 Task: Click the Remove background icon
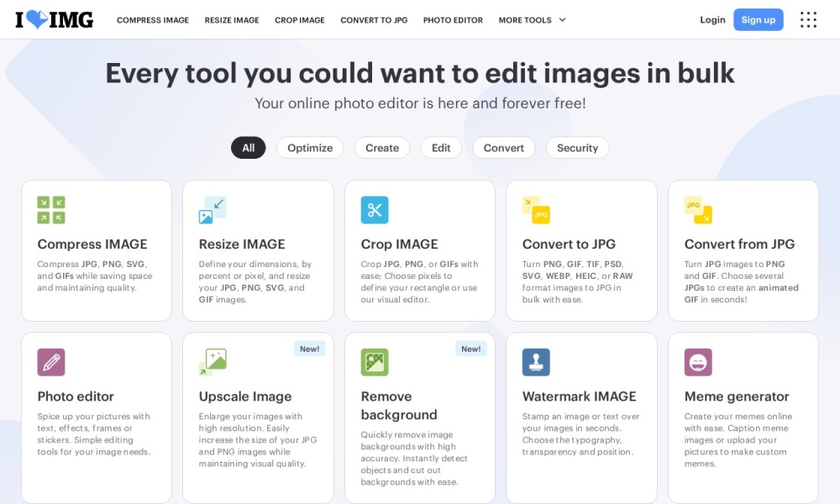click(x=375, y=362)
